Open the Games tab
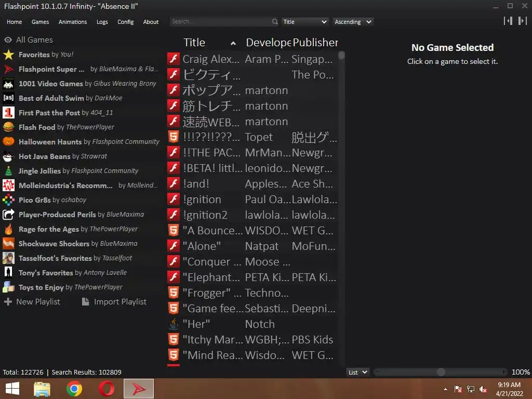The width and height of the screenshot is (532, 399). [x=40, y=22]
